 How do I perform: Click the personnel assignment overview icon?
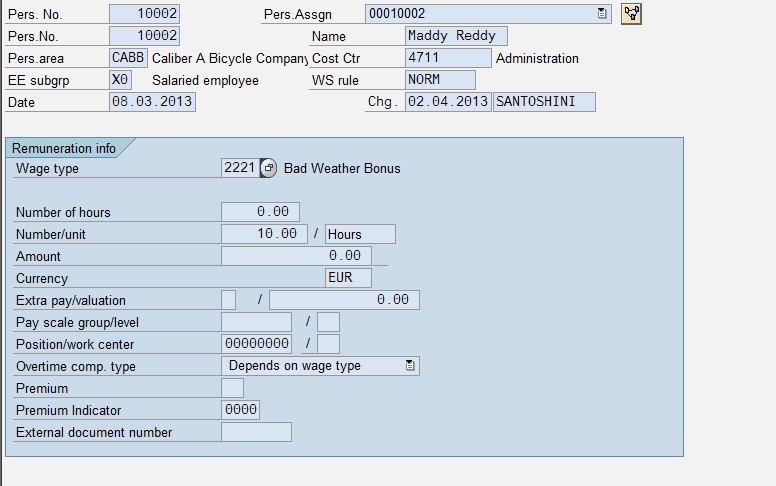coord(631,13)
